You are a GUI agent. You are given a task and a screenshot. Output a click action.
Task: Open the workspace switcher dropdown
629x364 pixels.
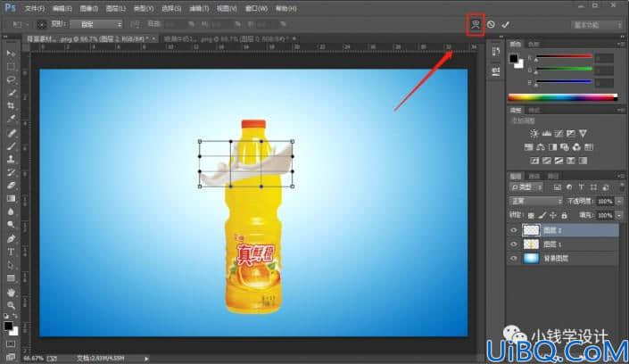[x=597, y=25]
